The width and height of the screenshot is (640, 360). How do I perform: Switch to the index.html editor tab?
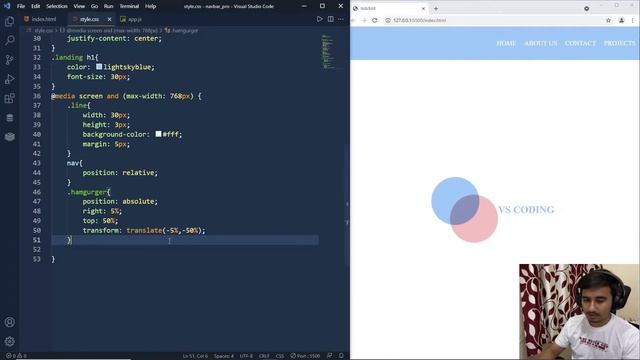pyautogui.click(x=41, y=19)
